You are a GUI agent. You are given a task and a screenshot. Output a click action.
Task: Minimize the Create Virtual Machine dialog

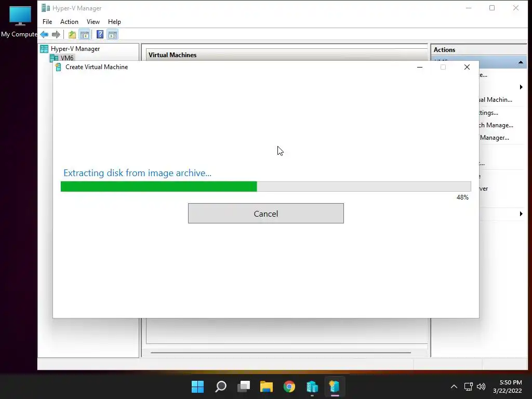point(420,67)
